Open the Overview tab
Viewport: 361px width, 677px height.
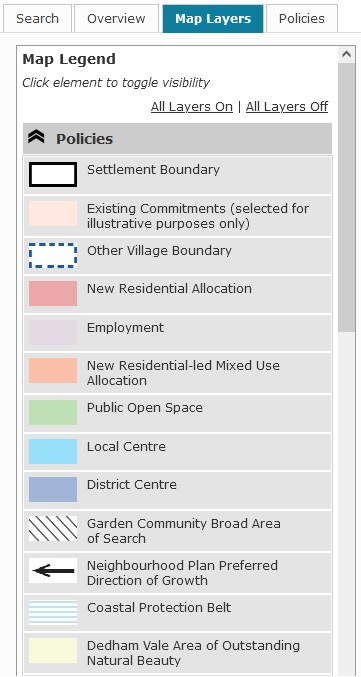coord(116,19)
